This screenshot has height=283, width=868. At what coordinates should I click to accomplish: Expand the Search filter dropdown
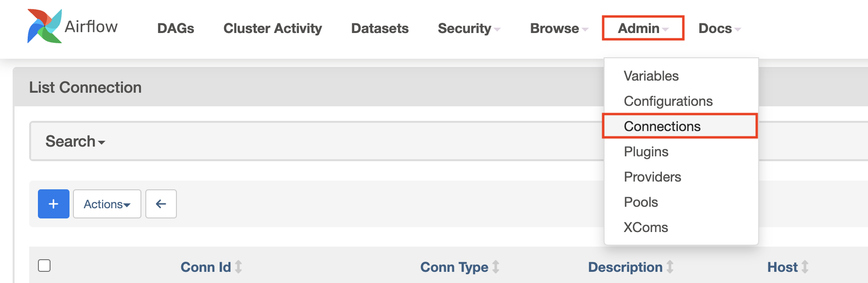point(75,141)
